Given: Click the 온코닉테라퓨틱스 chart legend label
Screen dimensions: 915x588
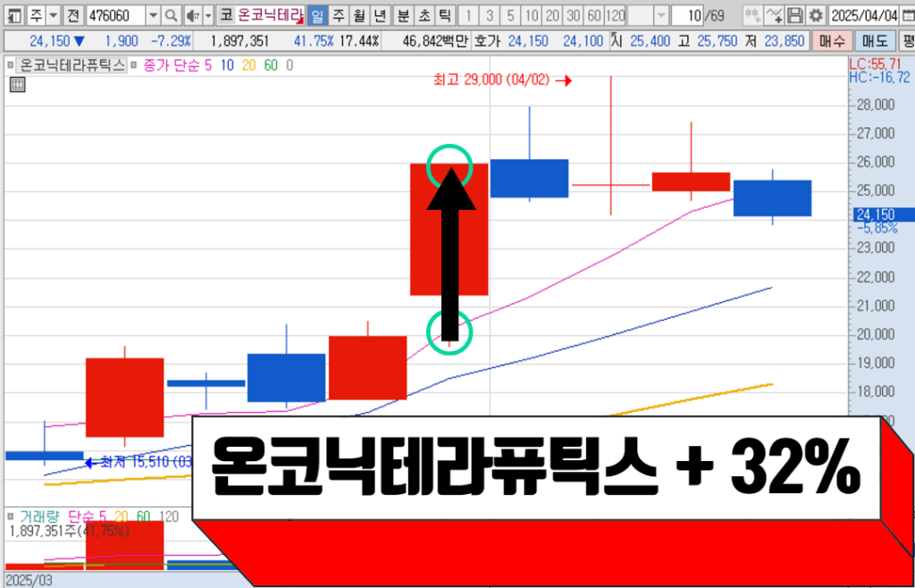Looking at the screenshot, I should click(x=73, y=65).
